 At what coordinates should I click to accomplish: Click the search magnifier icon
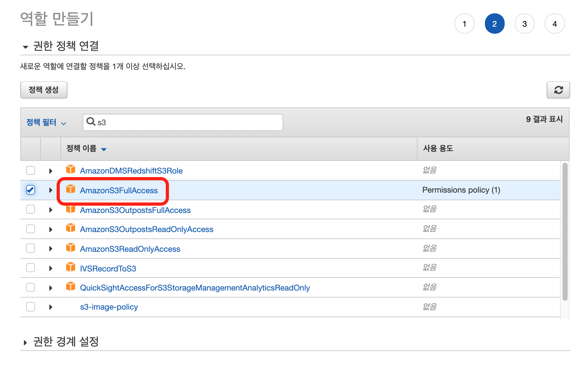pos(91,121)
